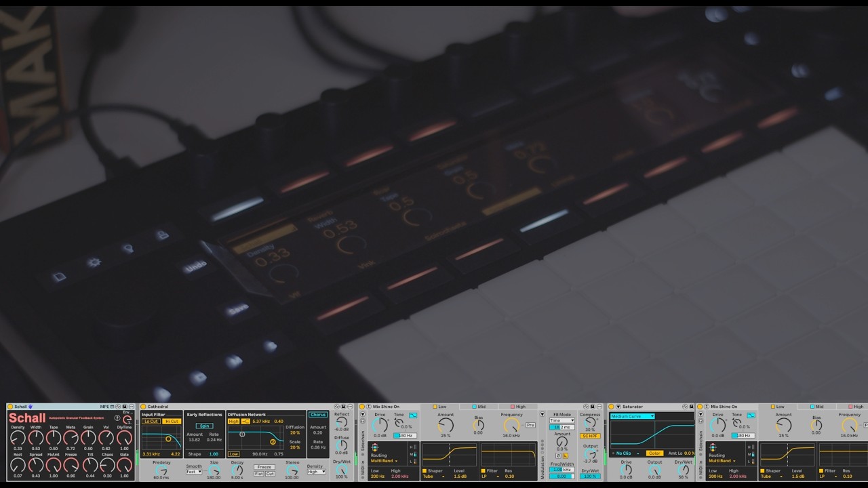Open Saturator No Clip dropdown
Image resolution: width=868 pixels, height=488 pixels.
tap(627, 453)
